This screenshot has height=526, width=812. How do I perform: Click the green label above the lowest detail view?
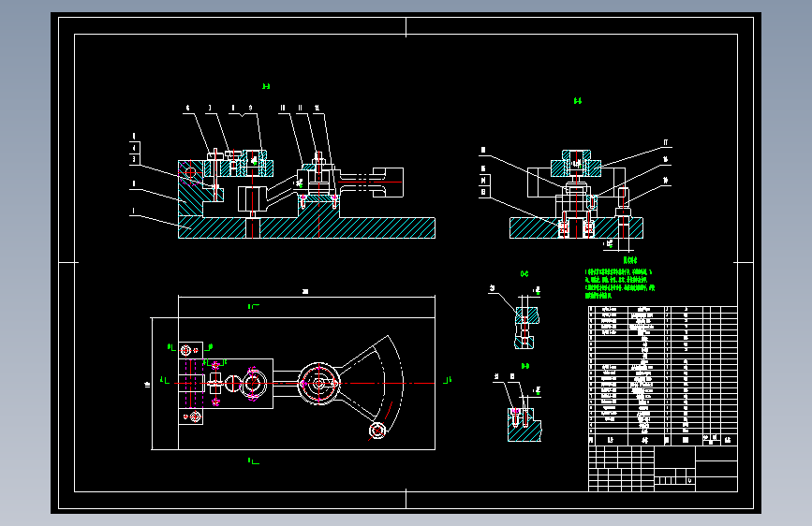click(x=525, y=366)
